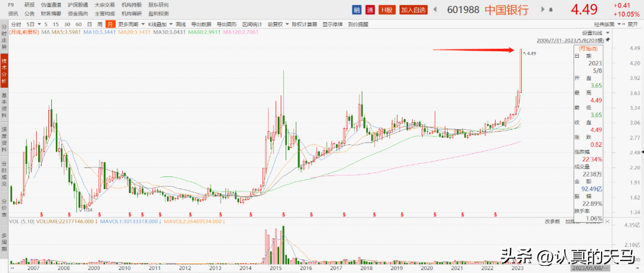Expand dropdown arrow next to 5日

tap(39, 24)
